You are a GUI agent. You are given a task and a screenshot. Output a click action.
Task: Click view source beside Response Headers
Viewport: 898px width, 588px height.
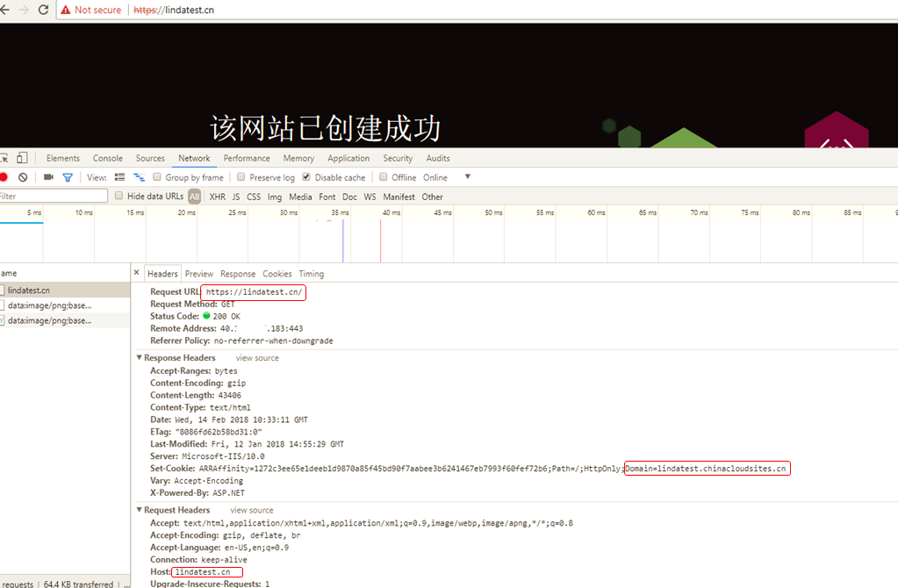[x=257, y=358]
